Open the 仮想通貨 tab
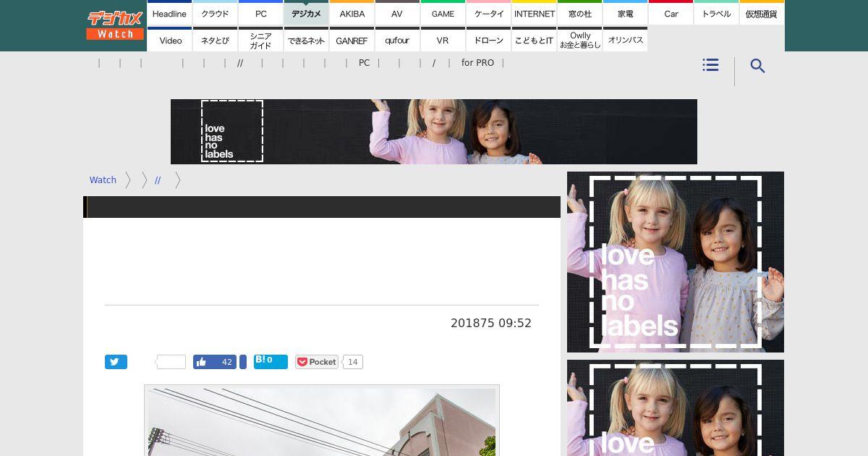This screenshot has width=868, height=456. [762, 13]
